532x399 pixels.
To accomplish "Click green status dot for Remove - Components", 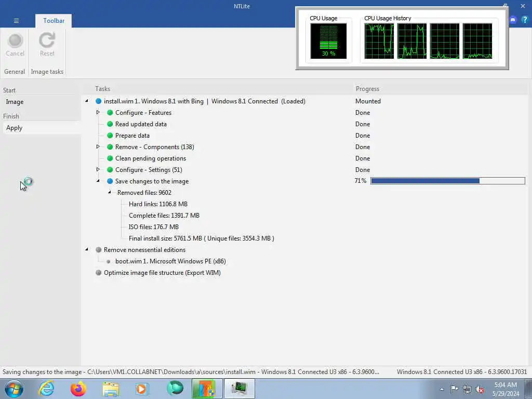I will click(110, 147).
